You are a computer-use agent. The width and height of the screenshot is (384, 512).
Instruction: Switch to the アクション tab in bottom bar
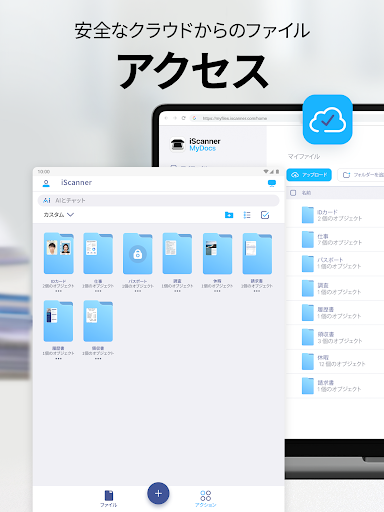pos(205,499)
